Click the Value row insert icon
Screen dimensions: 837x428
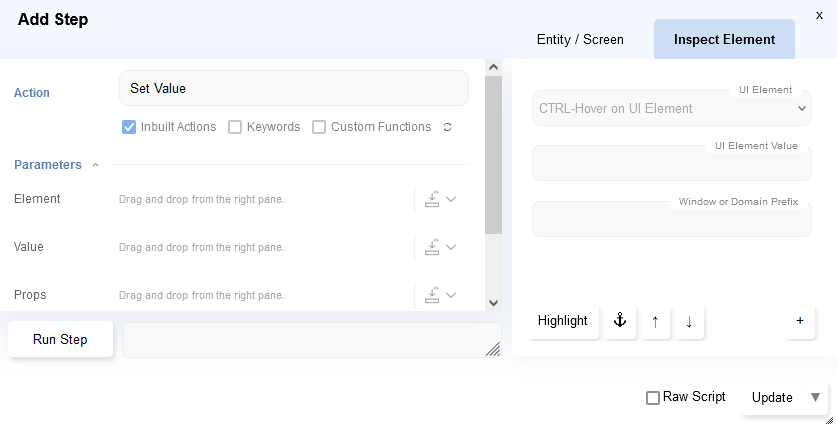[x=432, y=247]
